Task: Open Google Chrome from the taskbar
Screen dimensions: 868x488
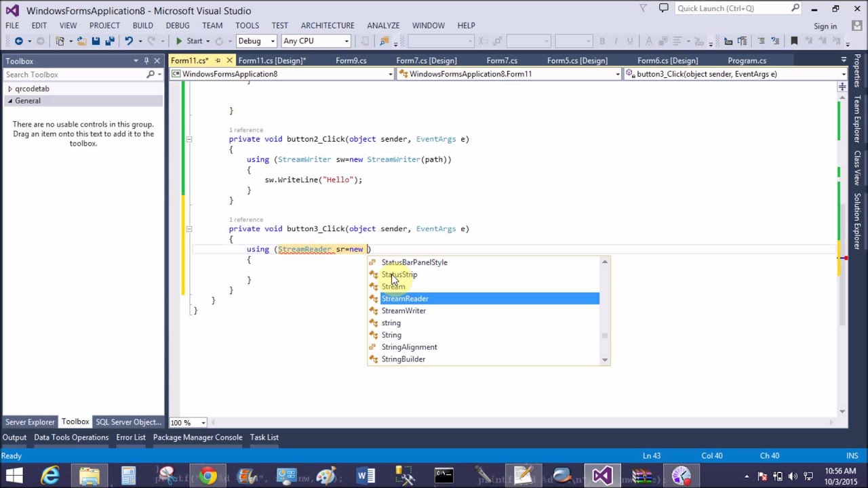Action: tap(208, 475)
